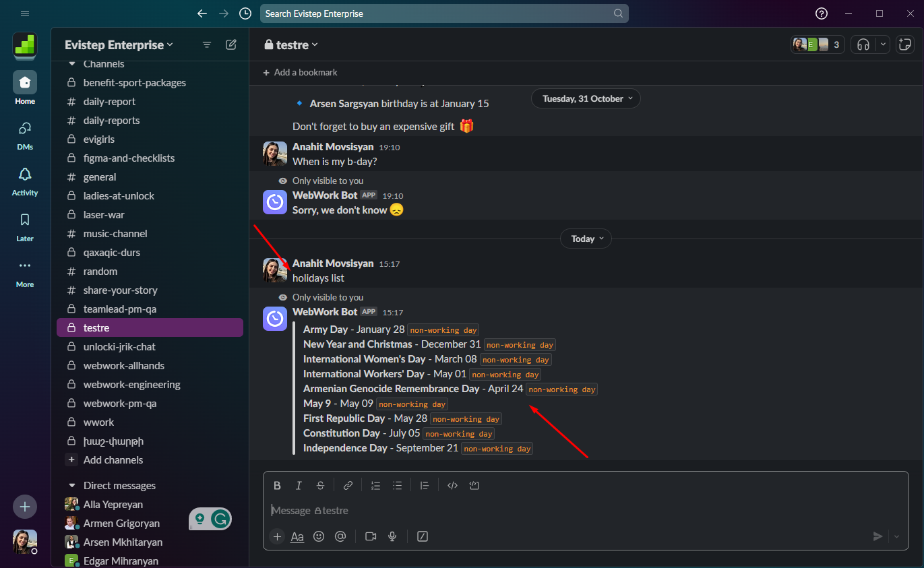Click Add channels in the sidebar
Screen dimensions: 924x568
[x=113, y=460]
